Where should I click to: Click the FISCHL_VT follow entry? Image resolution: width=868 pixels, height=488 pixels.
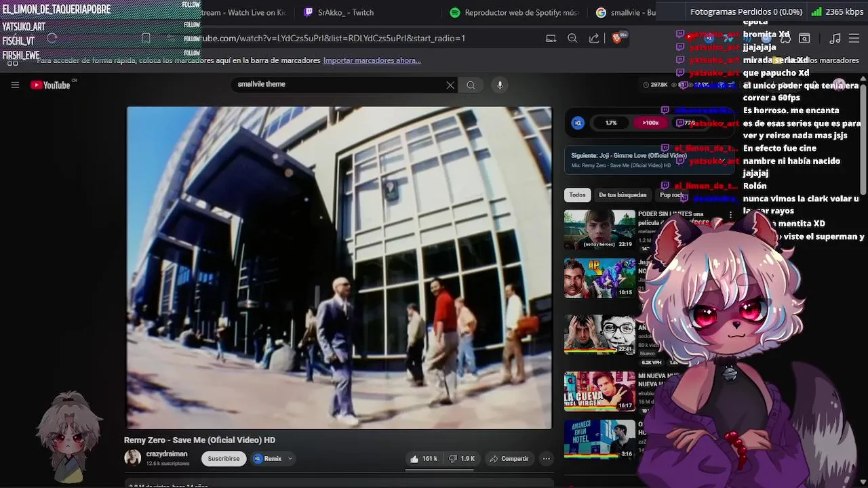(x=100, y=41)
